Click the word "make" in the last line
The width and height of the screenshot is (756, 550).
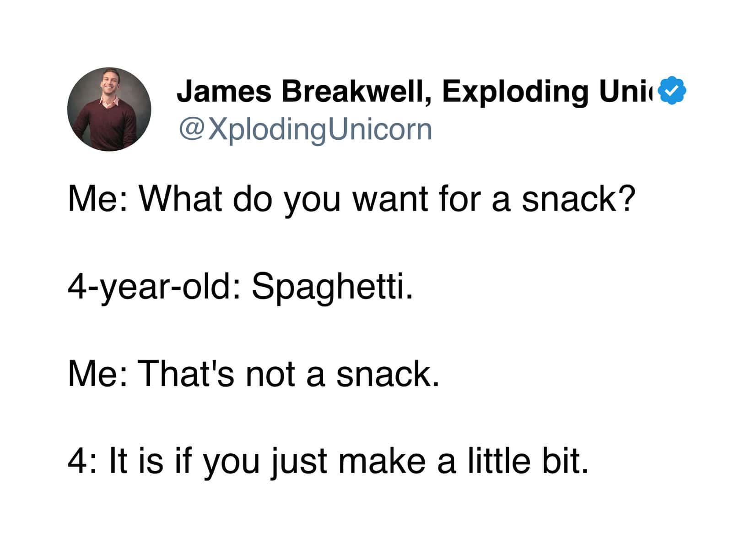click(x=383, y=461)
